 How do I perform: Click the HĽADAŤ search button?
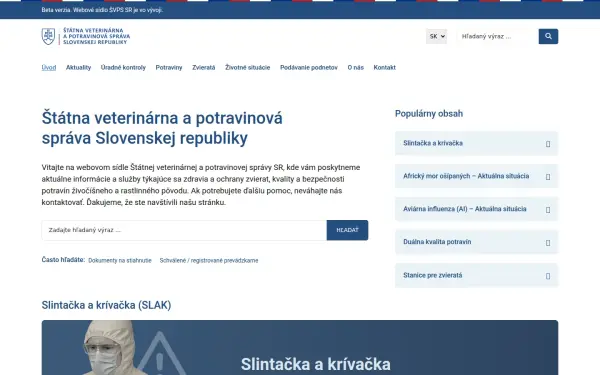(347, 230)
